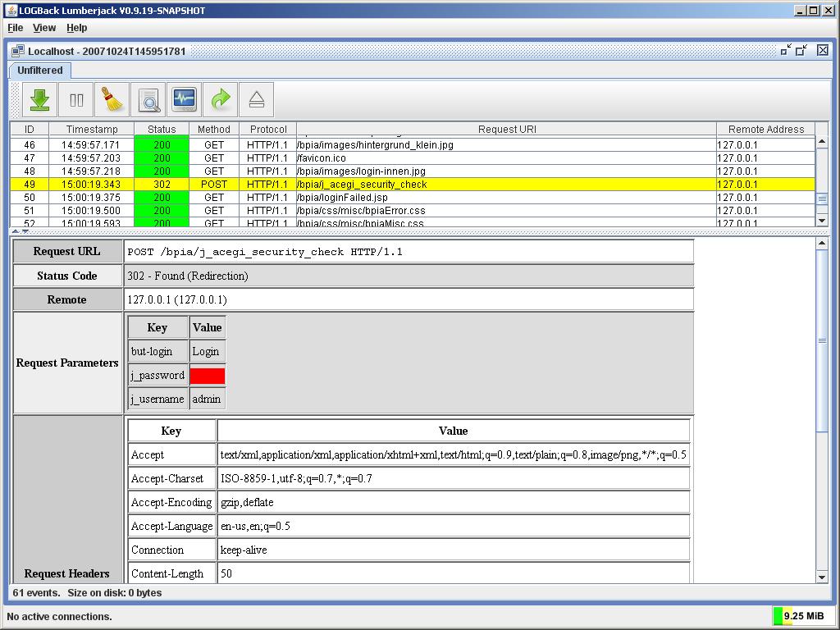Click the red masked j_password value cell
The width and height of the screenshot is (840, 630).
coord(206,375)
